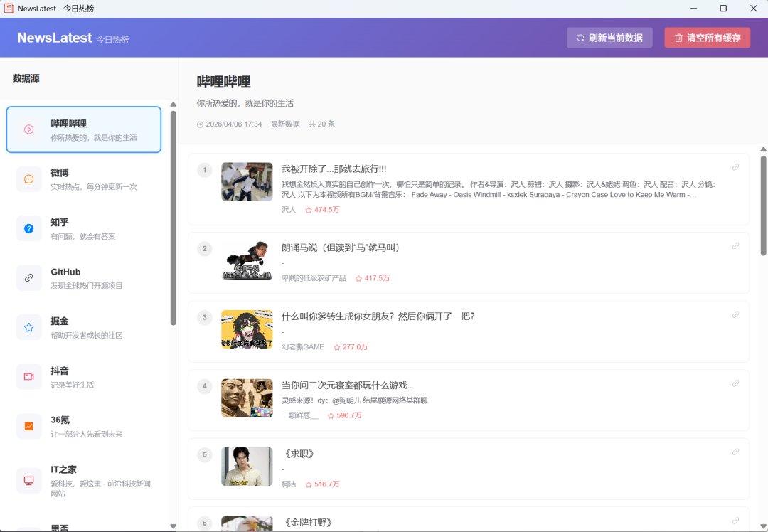Click the 掘金 star icon
Screen dimensions: 768x532
(28, 327)
